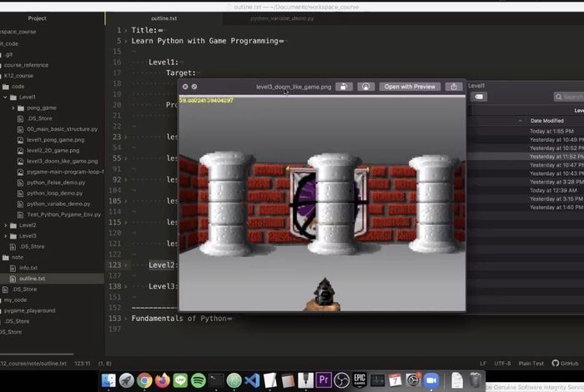This screenshot has width=584, height=392.
Task: Change UTF-8 encoding in status bar
Action: click(502, 364)
